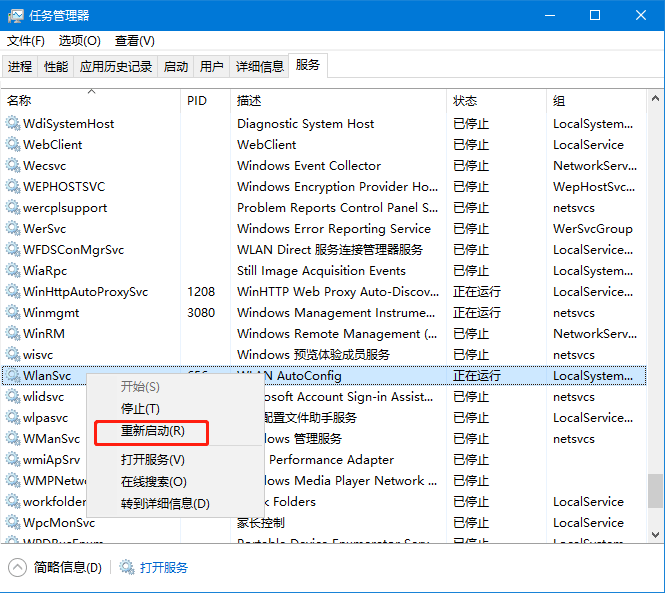The height and width of the screenshot is (593, 665).
Task: Choose 重新启动(R) in context menu
Action: (152, 431)
